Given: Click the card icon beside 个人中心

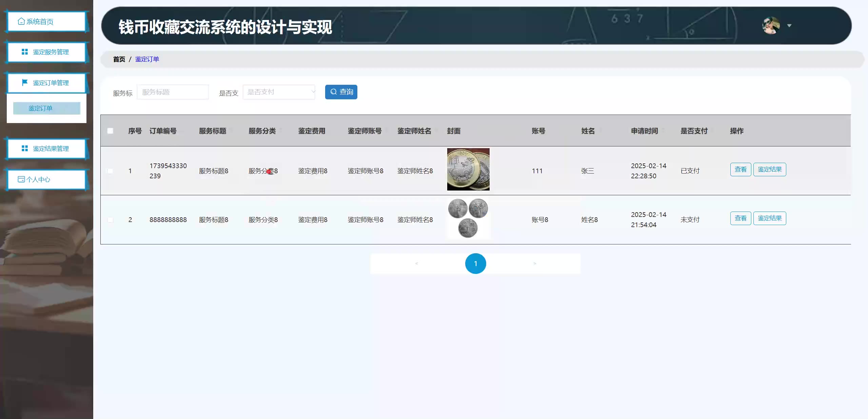Looking at the screenshot, I should [21, 179].
